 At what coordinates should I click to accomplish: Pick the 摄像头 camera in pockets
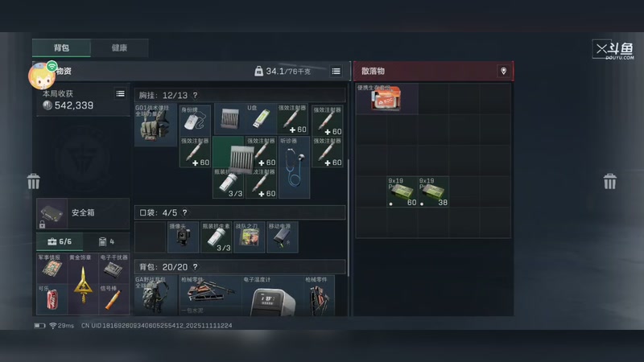(184, 237)
